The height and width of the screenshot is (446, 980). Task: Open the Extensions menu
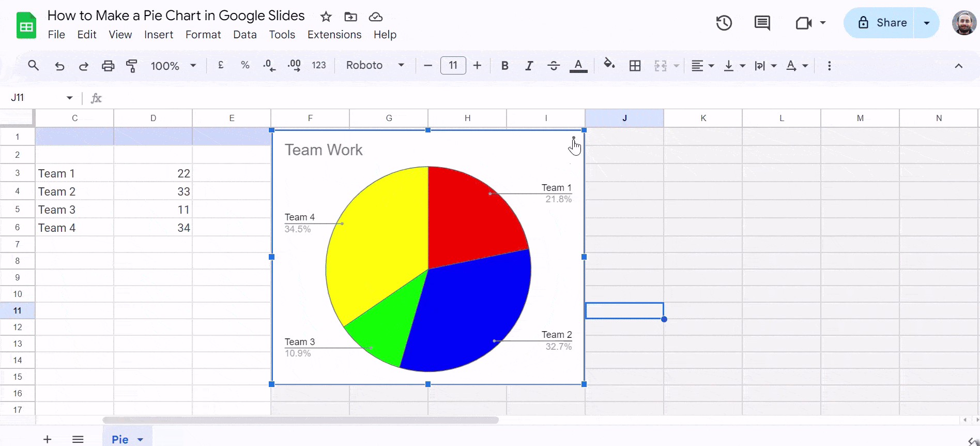(334, 35)
